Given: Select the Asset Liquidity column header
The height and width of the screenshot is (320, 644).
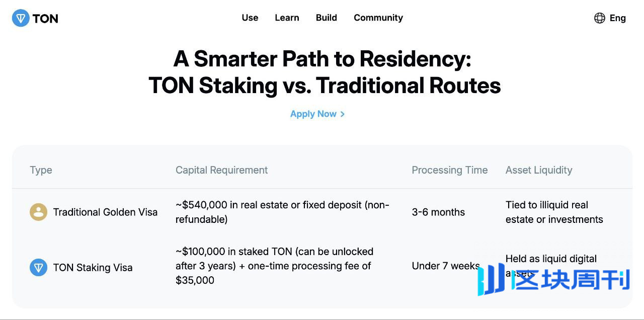Looking at the screenshot, I should [x=539, y=170].
